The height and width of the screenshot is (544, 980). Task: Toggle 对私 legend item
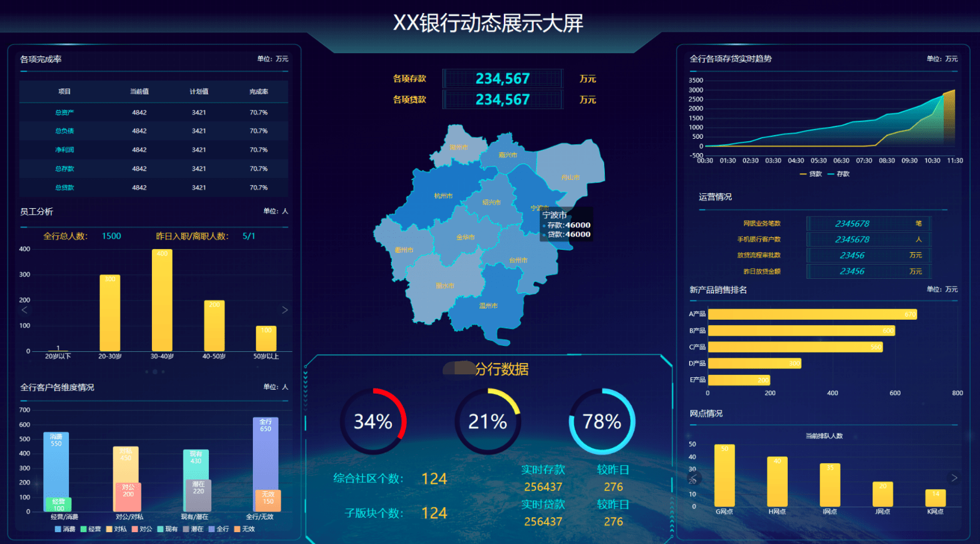[x=116, y=529]
